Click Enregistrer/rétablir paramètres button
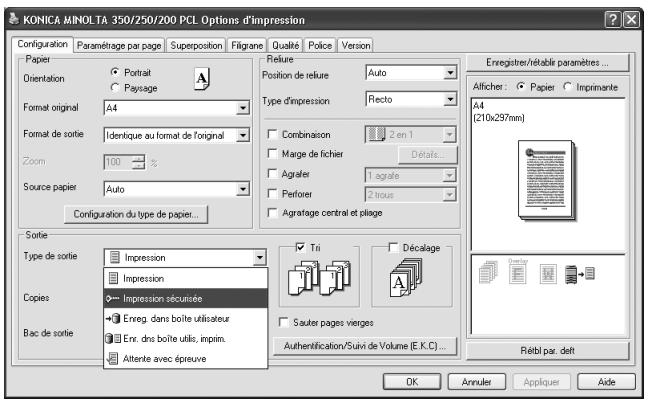 coord(548,62)
